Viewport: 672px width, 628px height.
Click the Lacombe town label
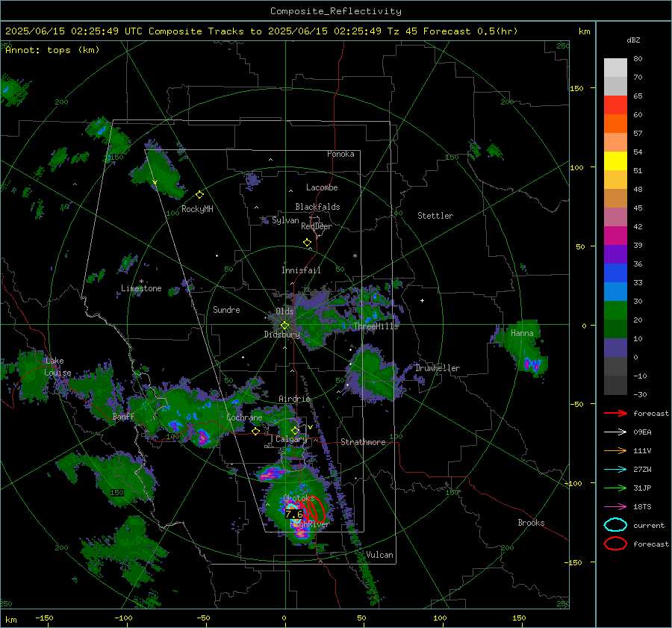pyautogui.click(x=322, y=187)
